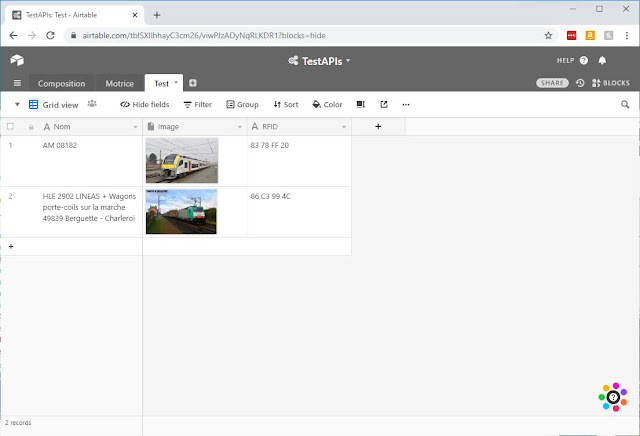The width and height of the screenshot is (640, 436).
Task: Click the Airtable home logo
Action: 17,60
